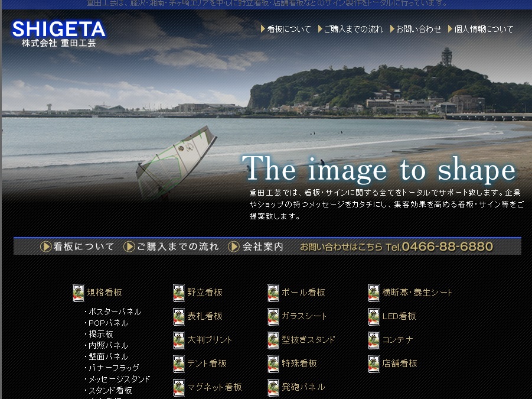Open the コンテナ link
This screenshot has height=399, width=532.
click(x=397, y=339)
